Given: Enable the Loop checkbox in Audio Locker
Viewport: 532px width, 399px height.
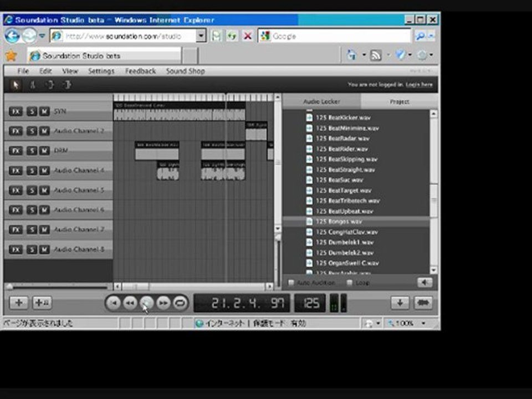Looking at the screenshot, I should [x=350, y=282].
